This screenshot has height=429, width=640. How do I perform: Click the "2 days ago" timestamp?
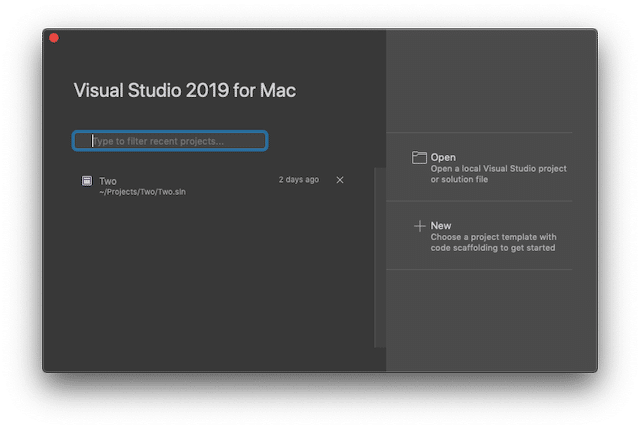pyautogui.click(x=299, y=180)
